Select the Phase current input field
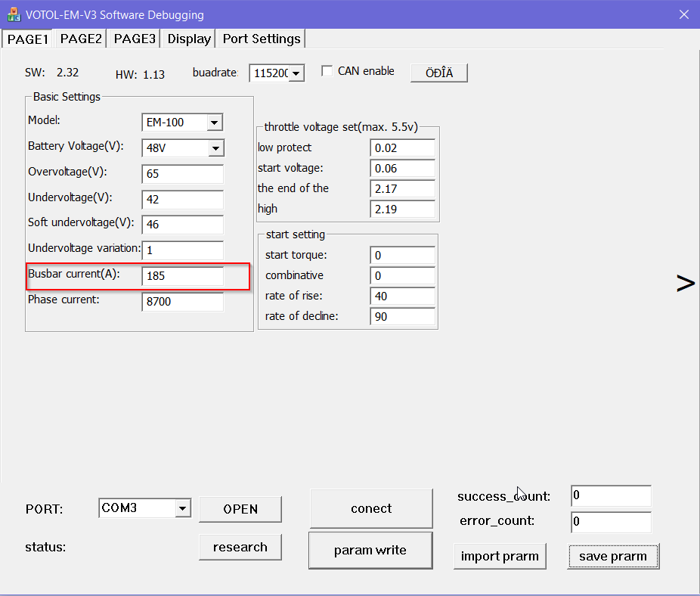 182,303
